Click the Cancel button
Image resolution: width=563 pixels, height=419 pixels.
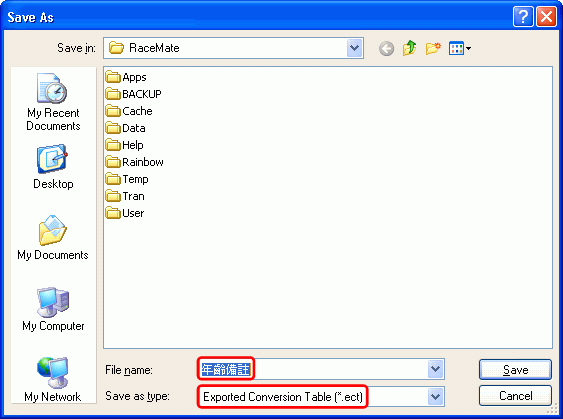point(515,396)
